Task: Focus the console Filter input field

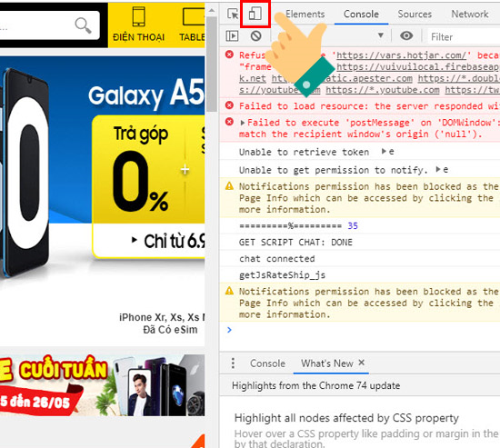Action: (464, 36)
